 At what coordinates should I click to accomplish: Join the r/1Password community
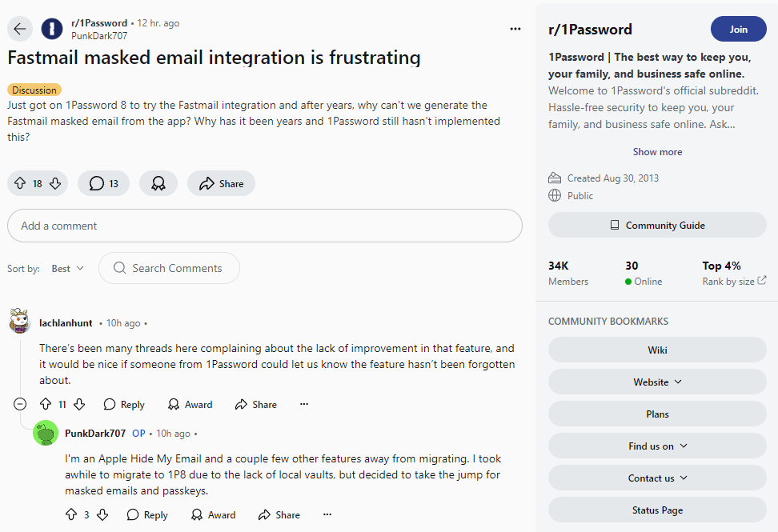(738, 30)
